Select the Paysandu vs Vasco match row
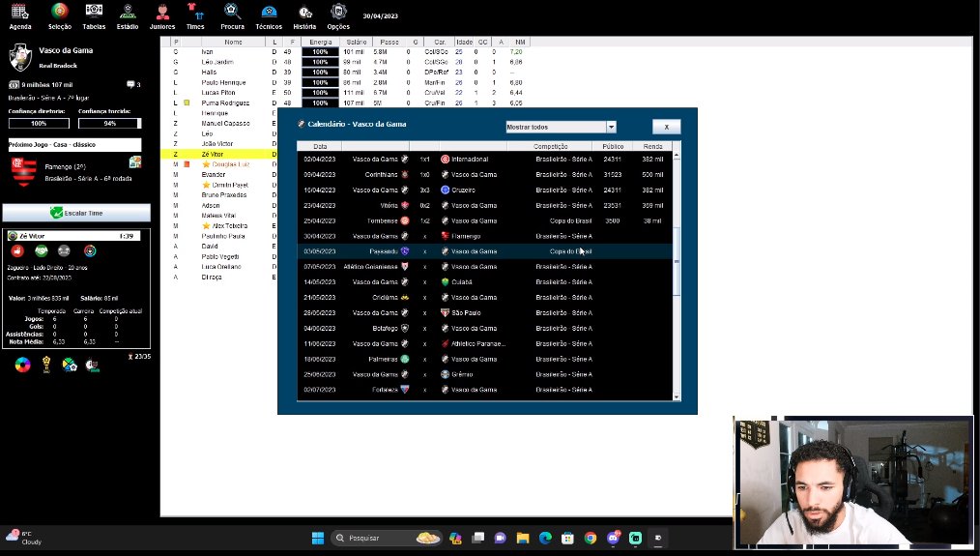The height and width of the screenshot is (556, 980). [x=483, y=251]
